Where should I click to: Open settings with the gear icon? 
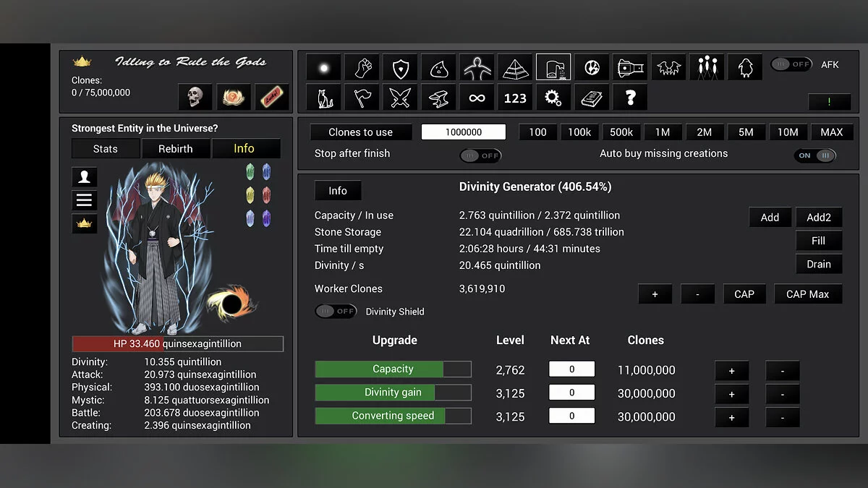(x=553, y=97)
